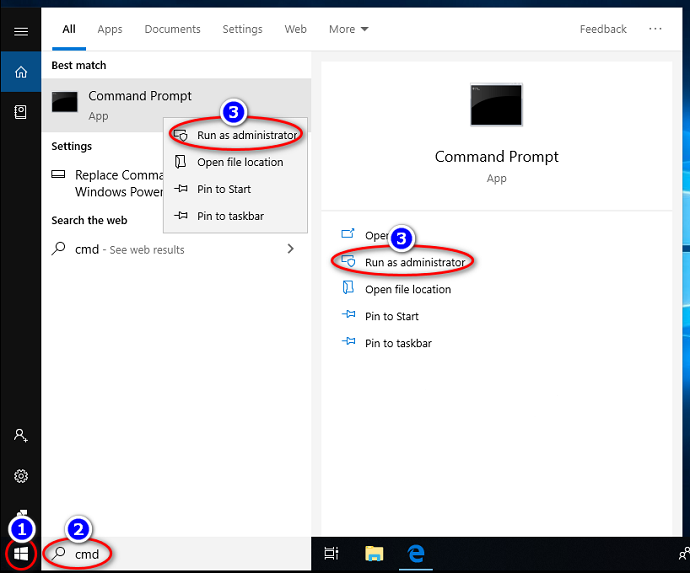Click the Windows Start button
This screenshot has width=690, height=573.
[20, 552]
